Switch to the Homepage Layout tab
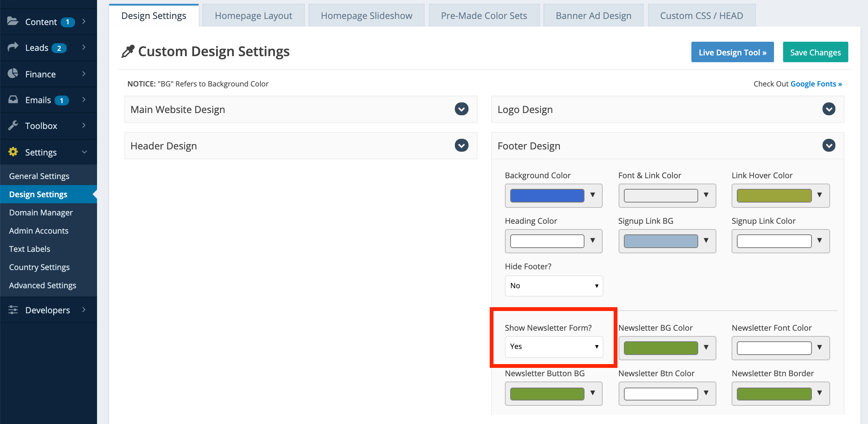Image resolution: width=868 pixels, height=424 pixels. coord(253,16)
